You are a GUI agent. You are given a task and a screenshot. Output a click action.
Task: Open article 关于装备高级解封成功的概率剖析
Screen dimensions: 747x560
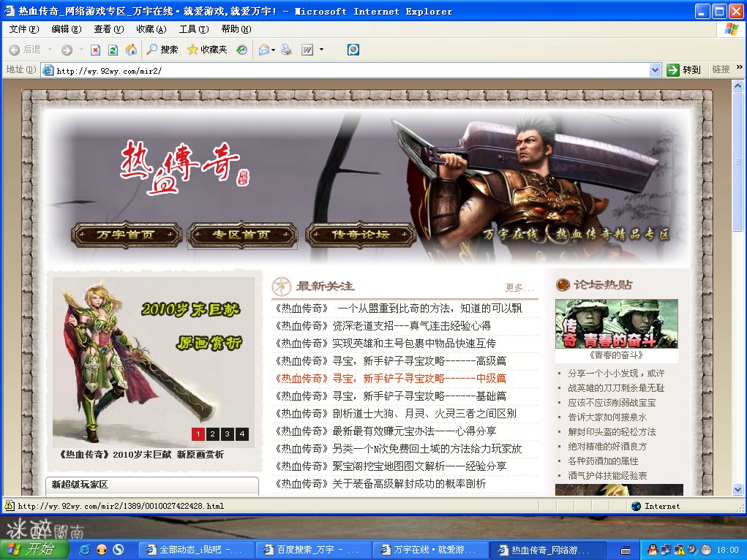click(380, 484)
